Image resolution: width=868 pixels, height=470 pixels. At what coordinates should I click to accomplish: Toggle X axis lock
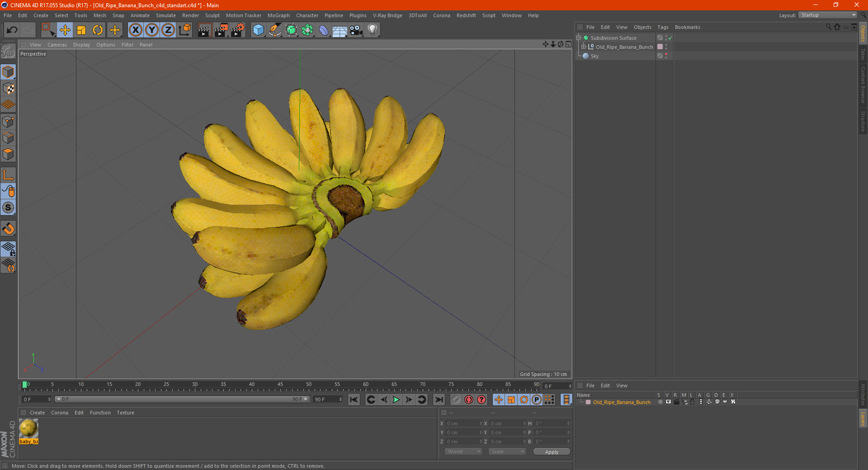pyautogui.click(x=135, y=30)
